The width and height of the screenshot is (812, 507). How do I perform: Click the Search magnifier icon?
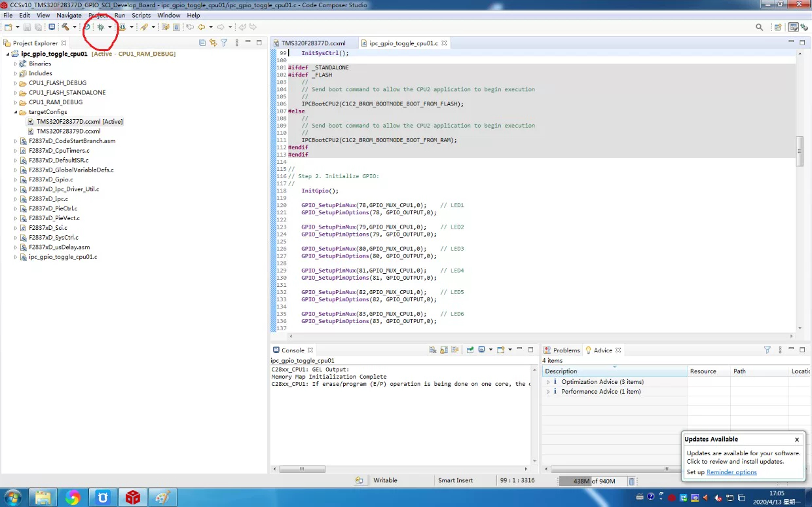760,27
